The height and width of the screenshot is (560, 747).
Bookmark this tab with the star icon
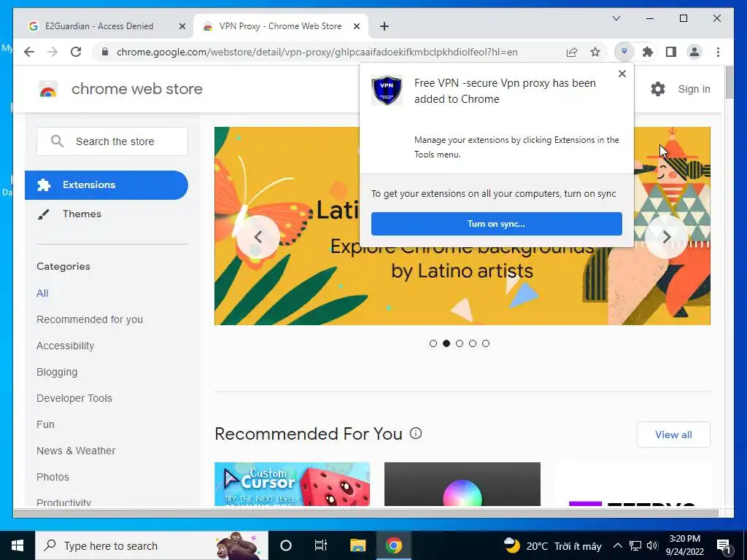[x=595, y=52]
